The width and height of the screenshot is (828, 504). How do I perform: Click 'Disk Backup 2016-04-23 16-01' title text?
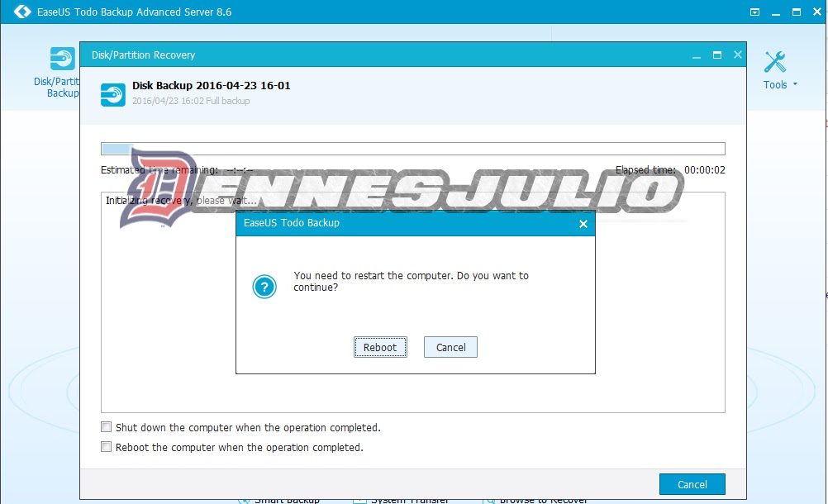(x=212, y=85)
